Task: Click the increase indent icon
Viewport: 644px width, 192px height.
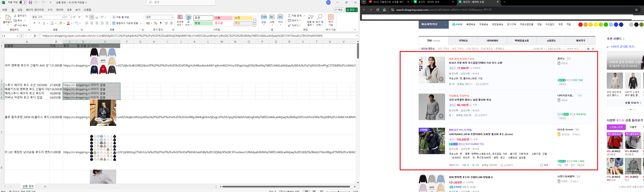Action: tap(107, 23)
